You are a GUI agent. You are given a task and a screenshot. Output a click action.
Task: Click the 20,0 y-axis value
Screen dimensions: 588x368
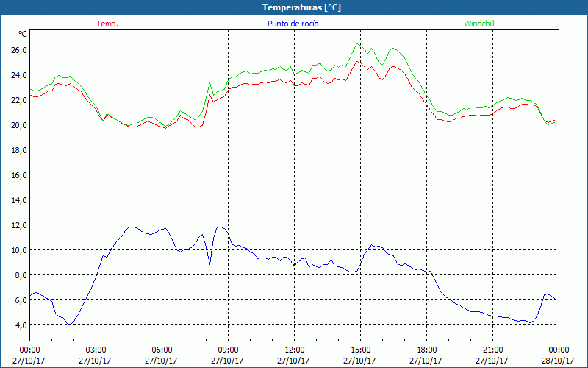pos(19,124)
